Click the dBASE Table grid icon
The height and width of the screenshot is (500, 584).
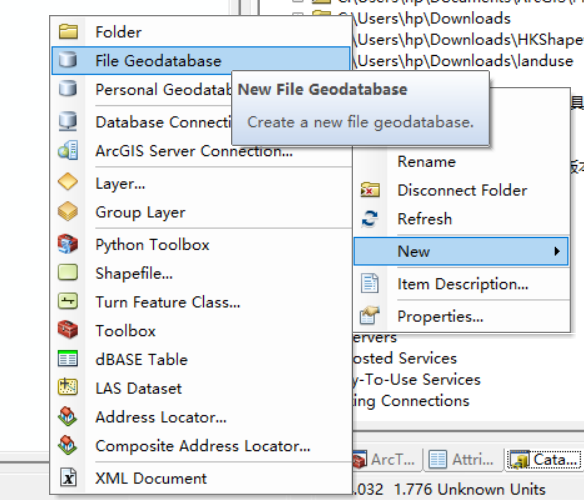[68, 359]
